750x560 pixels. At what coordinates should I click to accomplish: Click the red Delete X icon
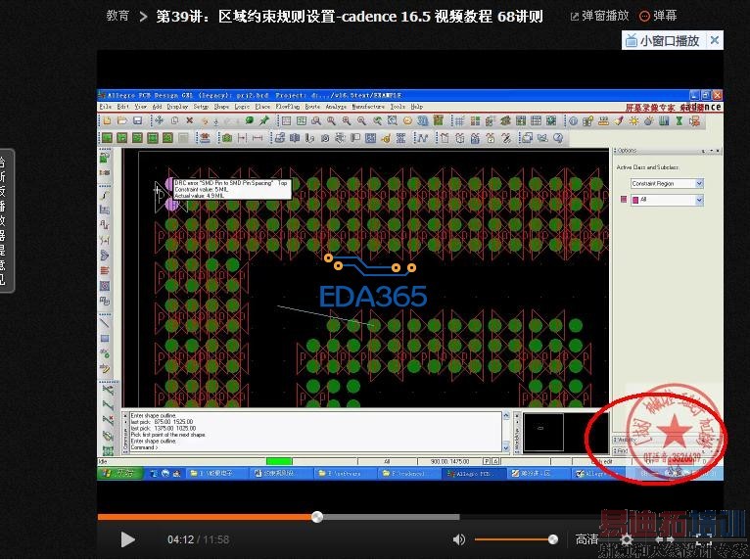click(189, 121)
